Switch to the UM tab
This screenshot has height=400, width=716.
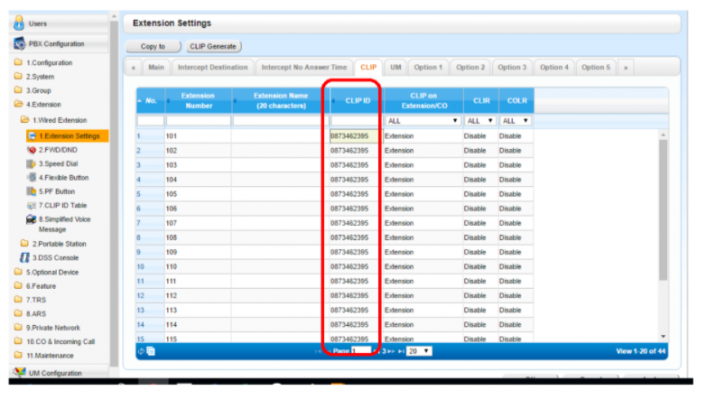pos(396,67)
